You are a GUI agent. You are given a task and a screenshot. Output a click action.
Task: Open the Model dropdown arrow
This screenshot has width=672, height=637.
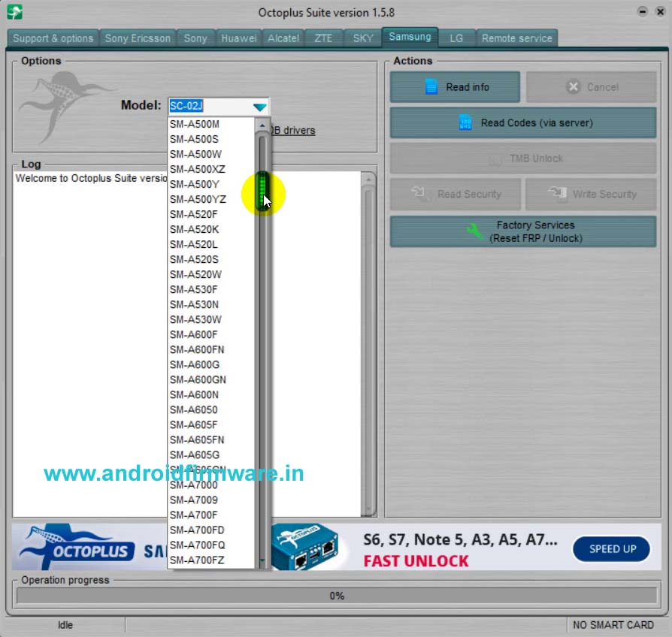coord(260,107)
